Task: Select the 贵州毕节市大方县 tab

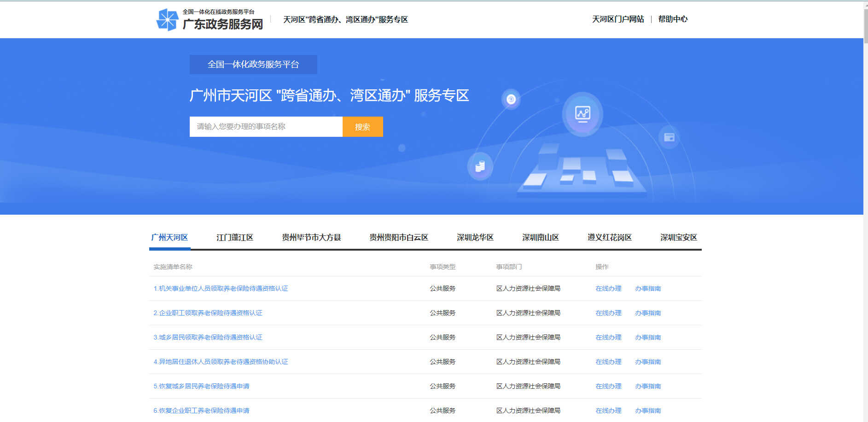Action: point(311,238)
